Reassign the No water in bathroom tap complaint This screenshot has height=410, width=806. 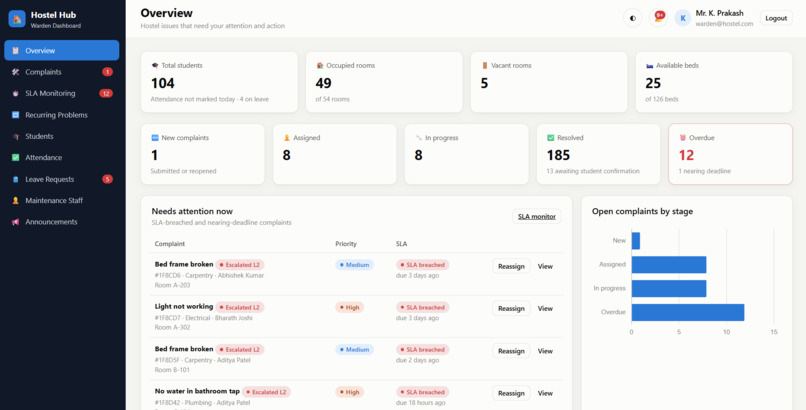point(511,393)
